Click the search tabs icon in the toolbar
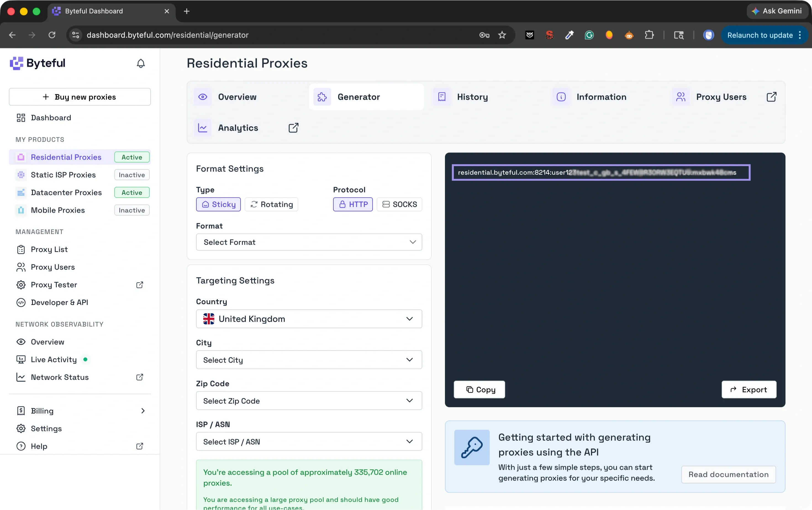812x510 pixels. point(679,35)
